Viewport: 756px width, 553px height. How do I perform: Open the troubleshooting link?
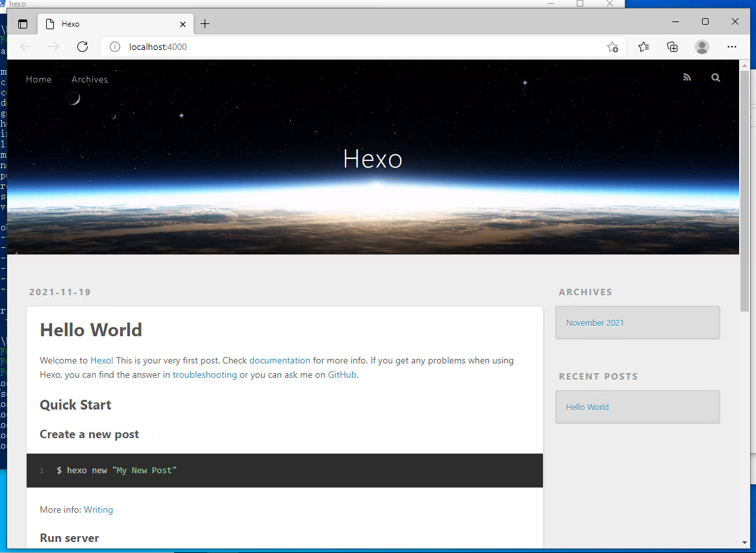coord(205,375)
